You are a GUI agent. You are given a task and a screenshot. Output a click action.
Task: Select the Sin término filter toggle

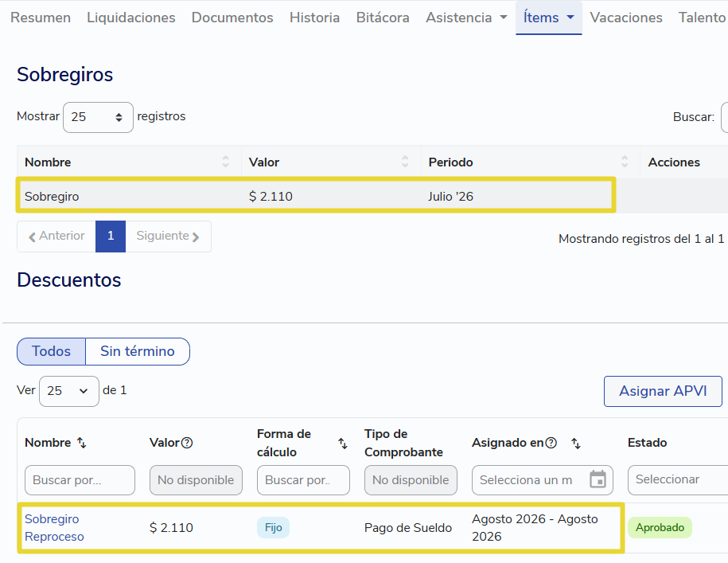pyautogui.click(x=138, y=351)
